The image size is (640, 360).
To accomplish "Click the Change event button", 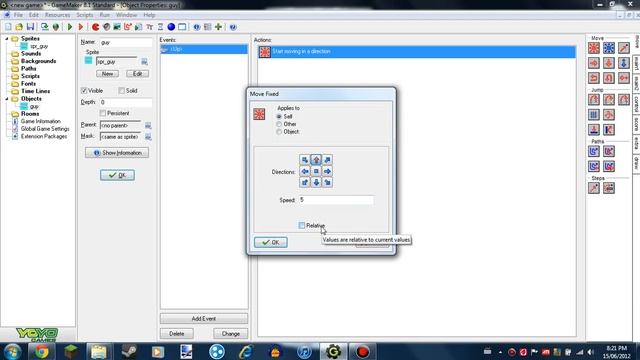I will pos(231,333).
